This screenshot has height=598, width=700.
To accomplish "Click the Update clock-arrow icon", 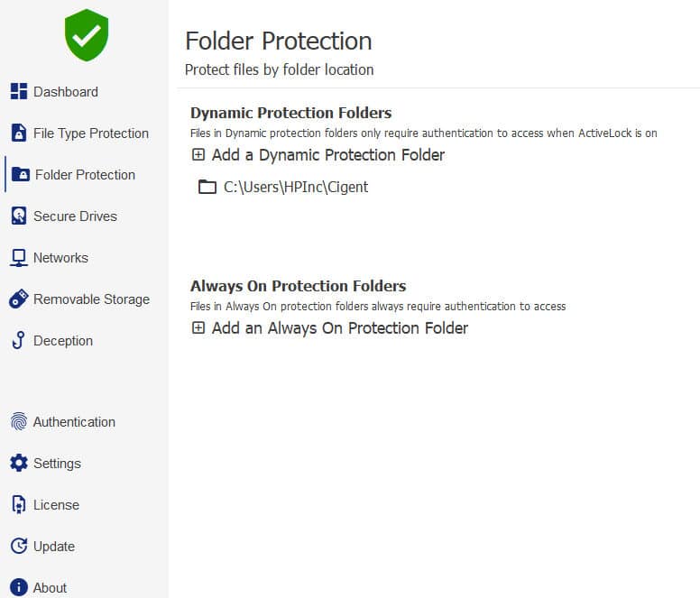I will click(19, 546).
